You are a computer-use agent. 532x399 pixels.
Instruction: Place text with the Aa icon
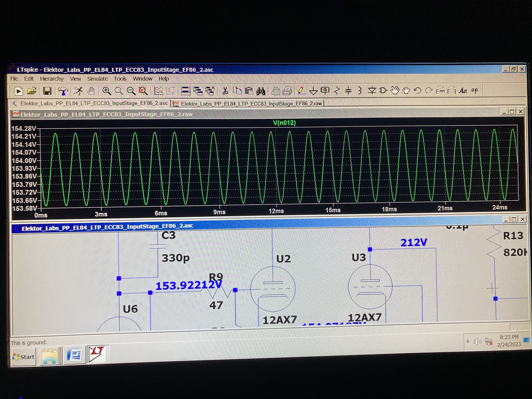[463, 90]
